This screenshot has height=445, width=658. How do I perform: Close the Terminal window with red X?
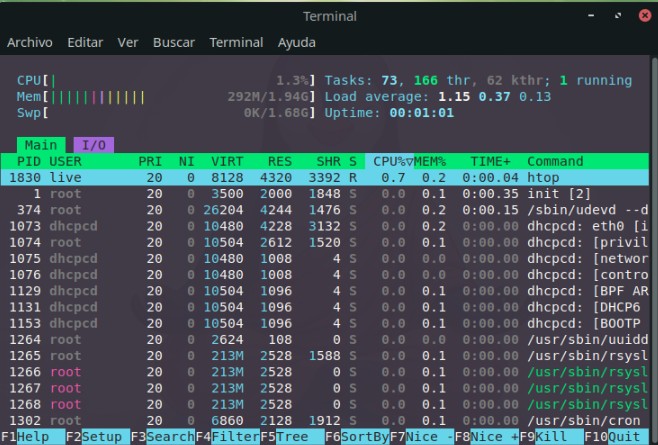tap(645, 16)
